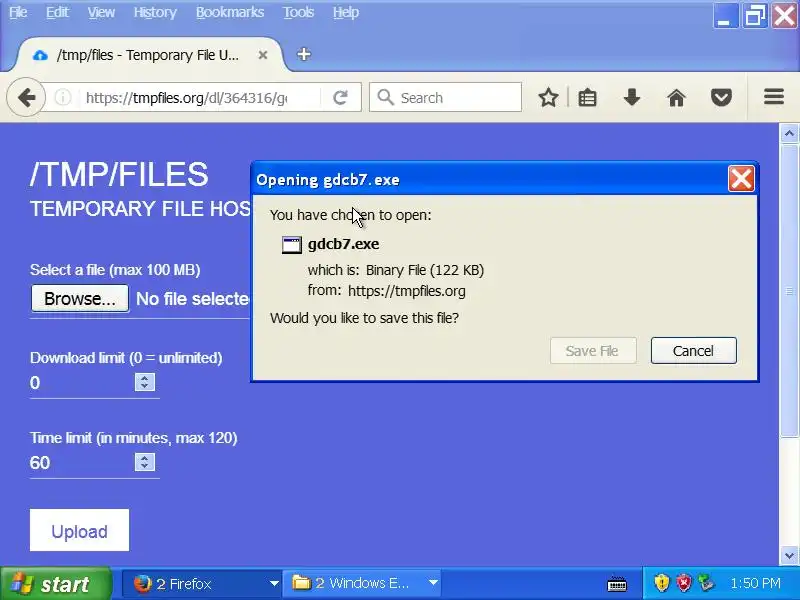Image resolution: width=800 pixels, height=600 pixels.
Task: Open the Windows start menu
Action: pos(55,584)
